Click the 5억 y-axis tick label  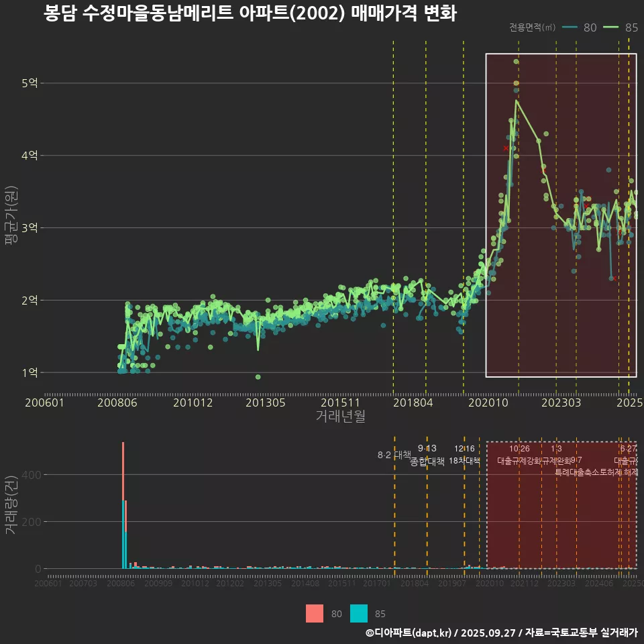(30, 83)
